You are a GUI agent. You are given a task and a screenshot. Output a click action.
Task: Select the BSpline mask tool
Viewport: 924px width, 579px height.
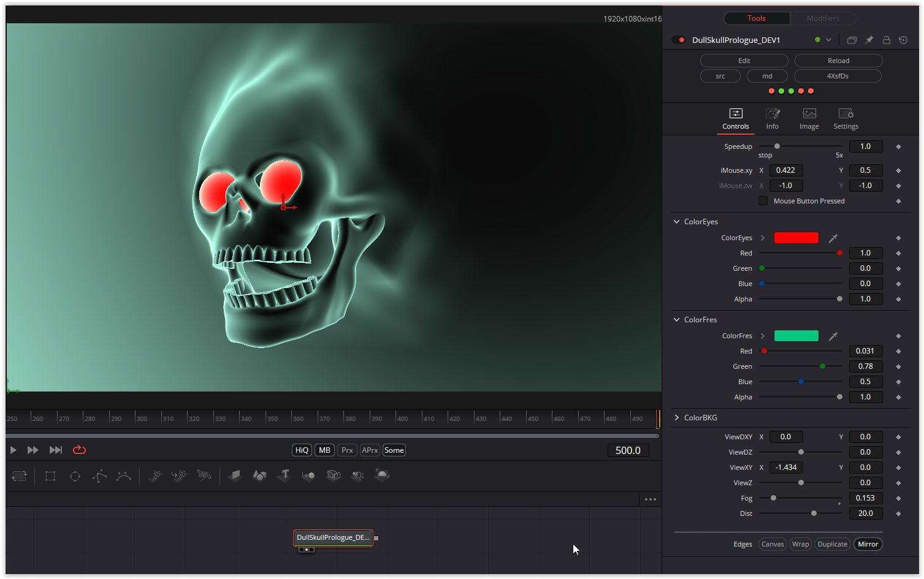coord(124,476)
